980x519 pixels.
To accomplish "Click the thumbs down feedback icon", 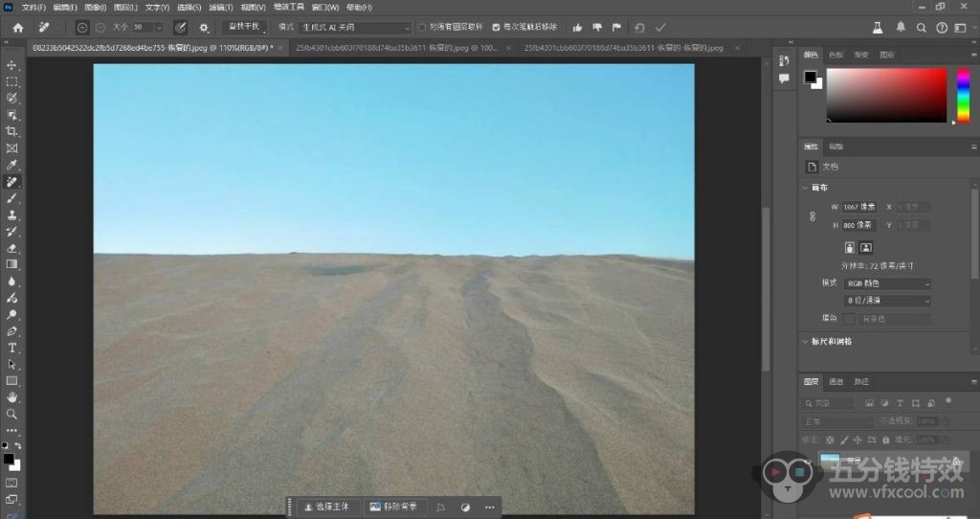I will pos(597,28).
